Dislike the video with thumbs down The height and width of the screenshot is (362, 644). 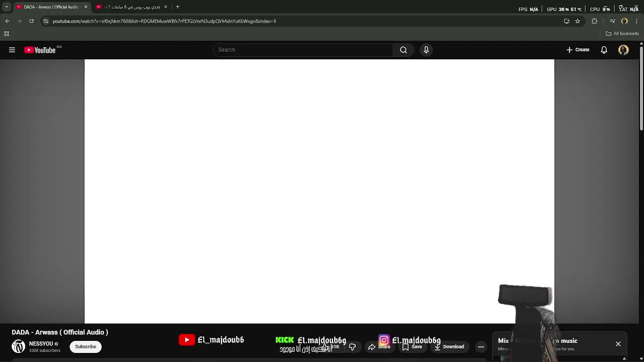coord(352,346)
